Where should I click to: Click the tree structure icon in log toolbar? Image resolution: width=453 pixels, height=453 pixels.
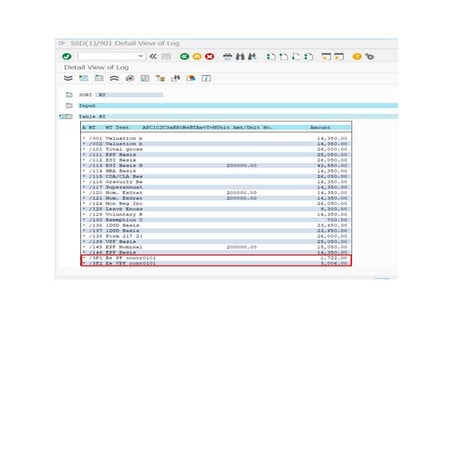coord(160,78)
